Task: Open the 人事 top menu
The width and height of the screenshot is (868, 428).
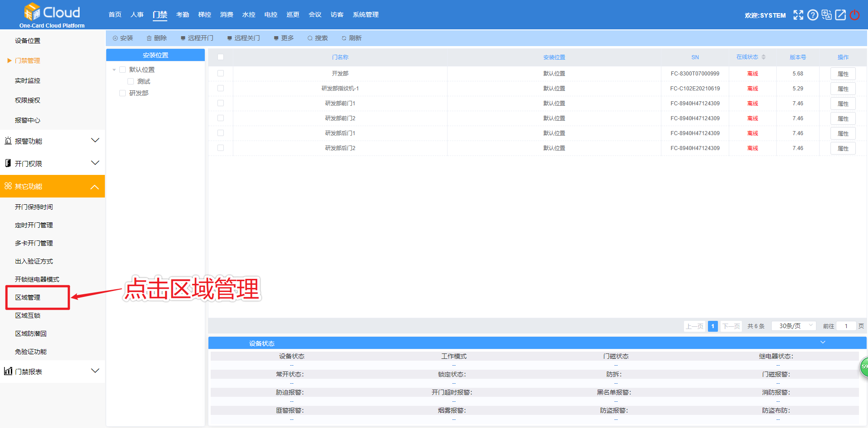Action: [x=137, y=14]
